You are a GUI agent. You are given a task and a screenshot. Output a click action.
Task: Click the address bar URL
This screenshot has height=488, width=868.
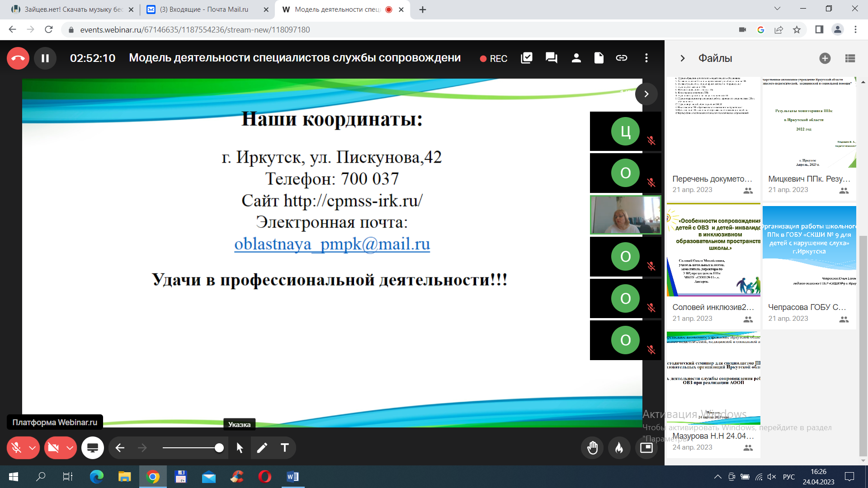tap(195, 30)
